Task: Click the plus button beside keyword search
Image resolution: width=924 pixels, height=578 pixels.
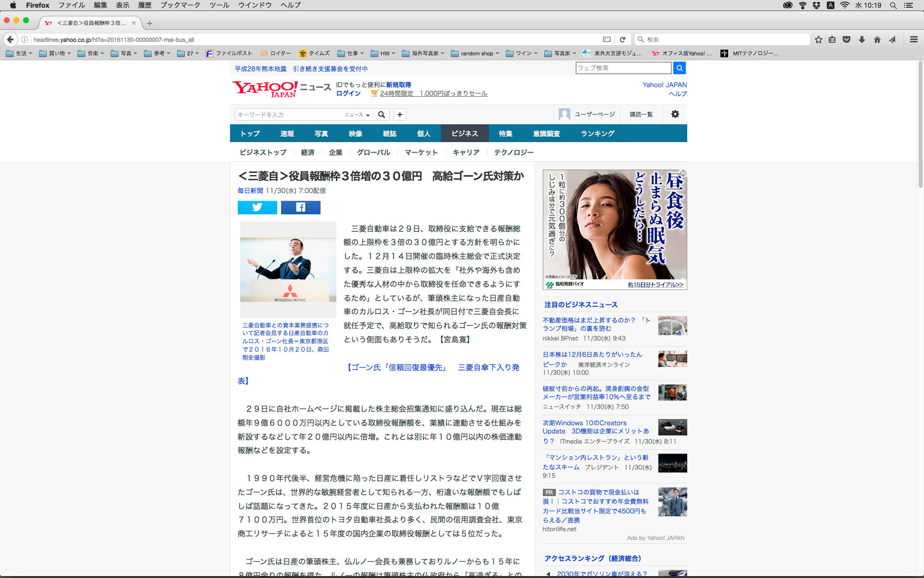Action: 399,115
